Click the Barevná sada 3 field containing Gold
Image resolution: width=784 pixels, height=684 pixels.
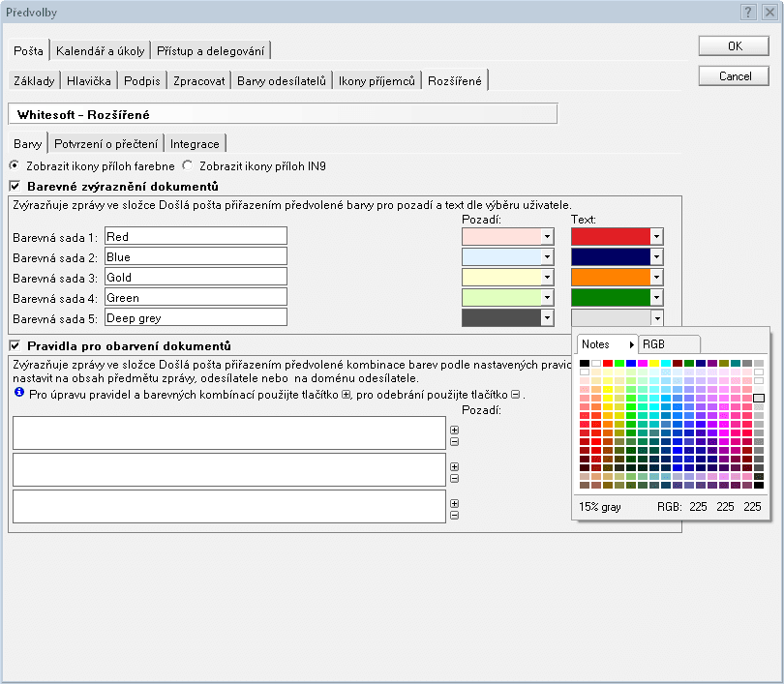(x=196, y=277)
